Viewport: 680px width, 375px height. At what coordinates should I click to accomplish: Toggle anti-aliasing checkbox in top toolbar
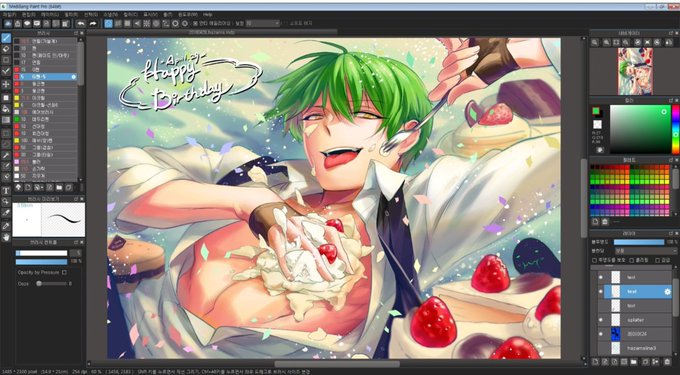(195, 23)
